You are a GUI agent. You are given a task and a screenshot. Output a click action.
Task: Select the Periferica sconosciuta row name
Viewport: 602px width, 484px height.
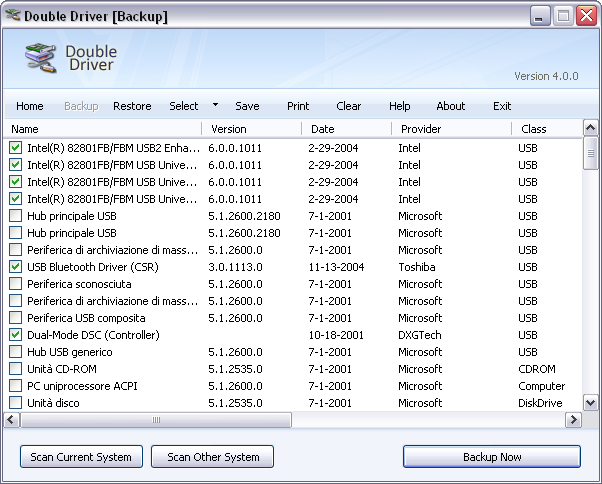pos(79,284)
